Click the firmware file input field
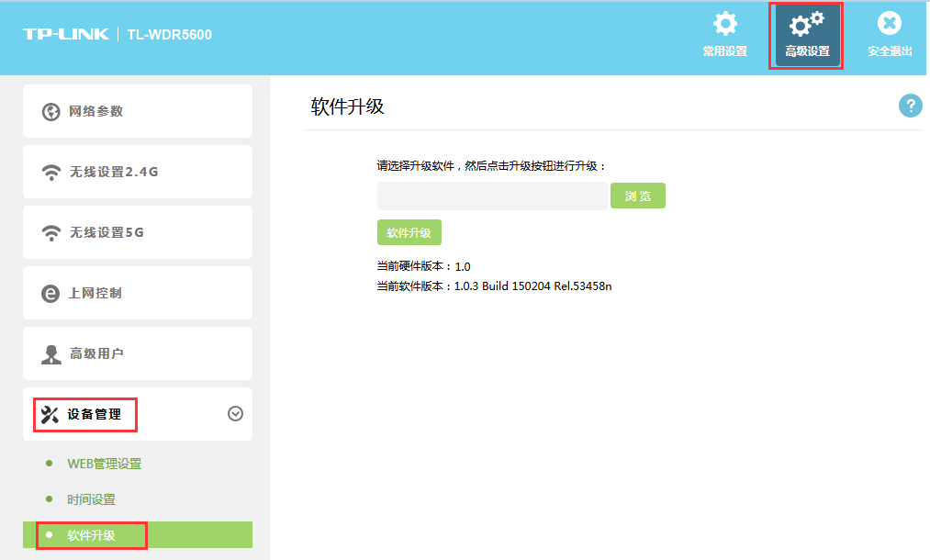 pos(491,196)
